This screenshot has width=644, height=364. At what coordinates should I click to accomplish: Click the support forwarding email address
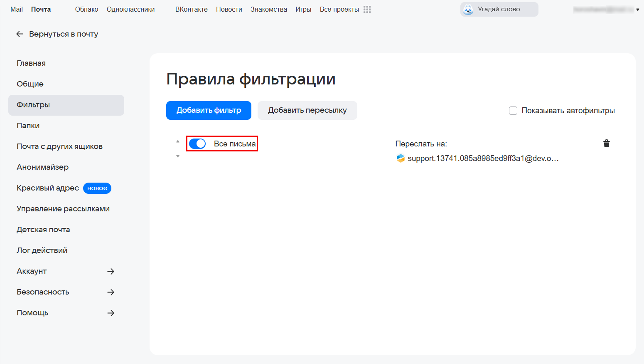click(x=483, y=158)
